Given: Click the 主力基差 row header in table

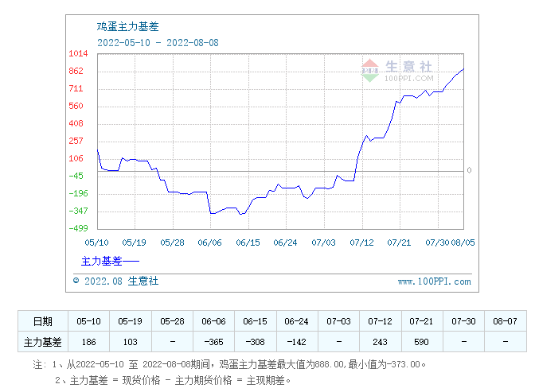Looking at the screenshot, I should [43, 342].
